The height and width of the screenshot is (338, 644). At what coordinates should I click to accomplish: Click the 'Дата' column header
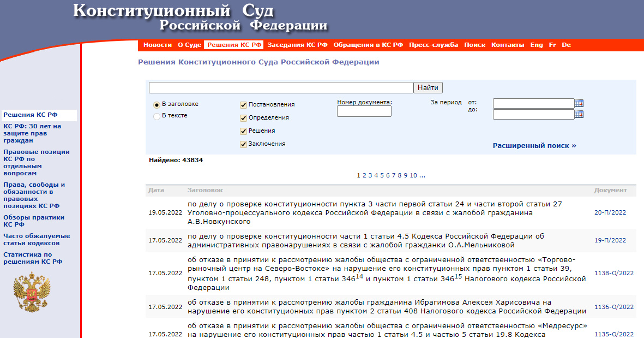pos(156,191)
